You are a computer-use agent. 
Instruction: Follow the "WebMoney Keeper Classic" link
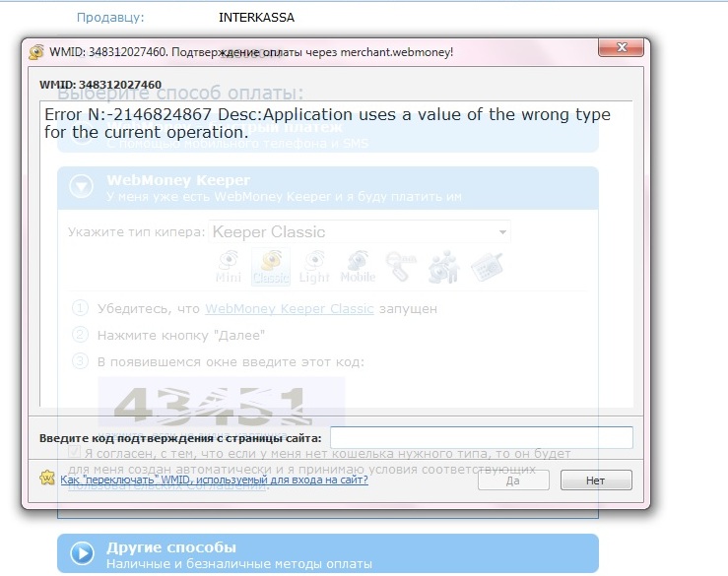point(289,308)
